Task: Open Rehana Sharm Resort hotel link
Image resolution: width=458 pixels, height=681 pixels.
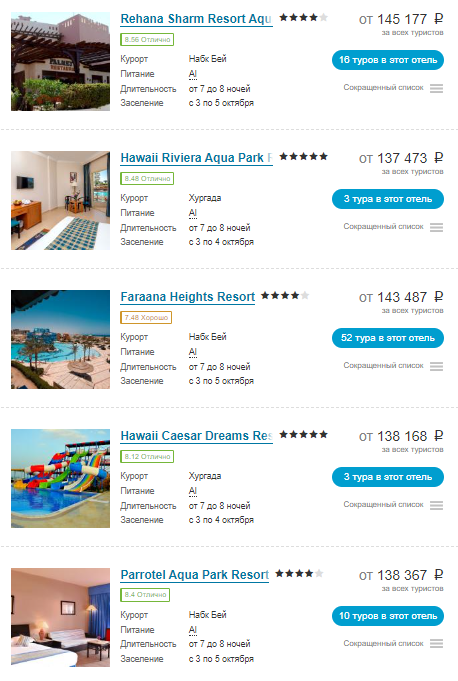Action: pyautogui.click(x=196, y=19)
